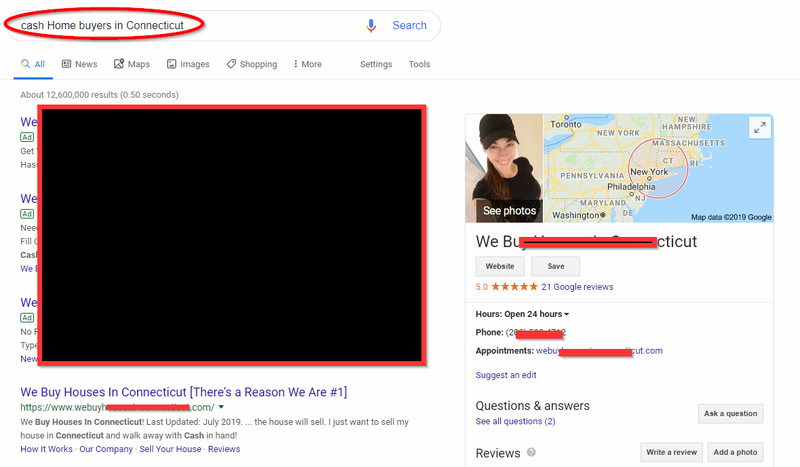Open the 21 Google reviews link
800x467 pixels.
577,287
